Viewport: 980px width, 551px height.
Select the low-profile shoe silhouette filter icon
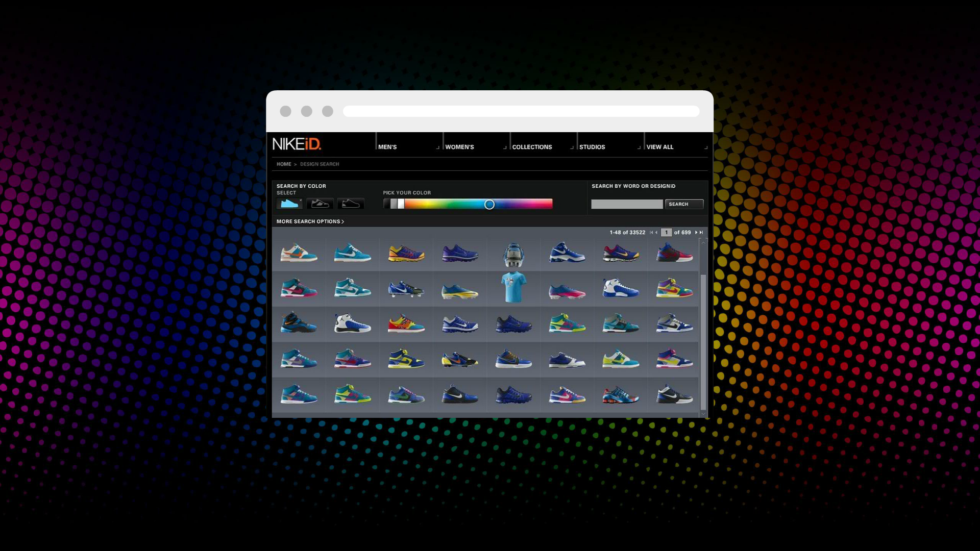(x=351, y=204)
